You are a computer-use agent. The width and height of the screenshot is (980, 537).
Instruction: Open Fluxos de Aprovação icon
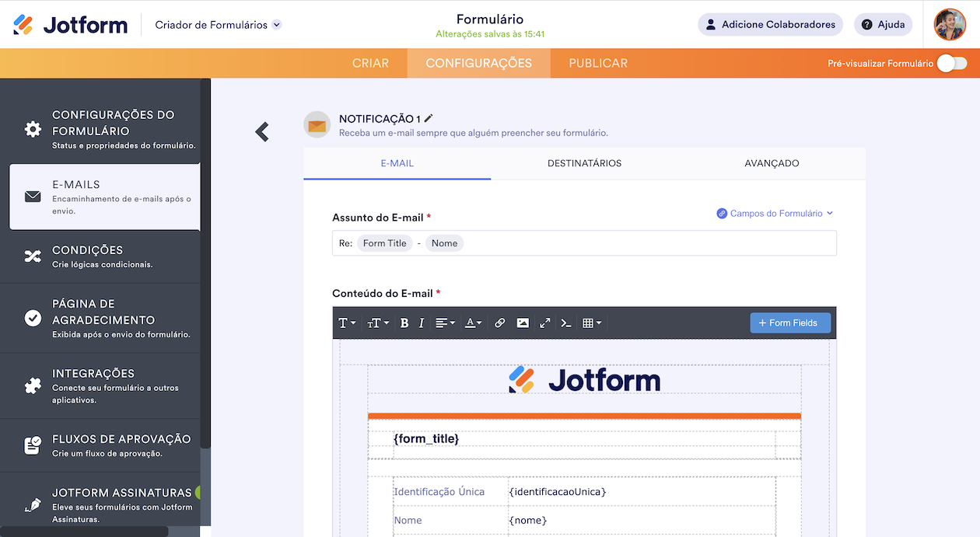pyautogui.click(x=33, y=445)
